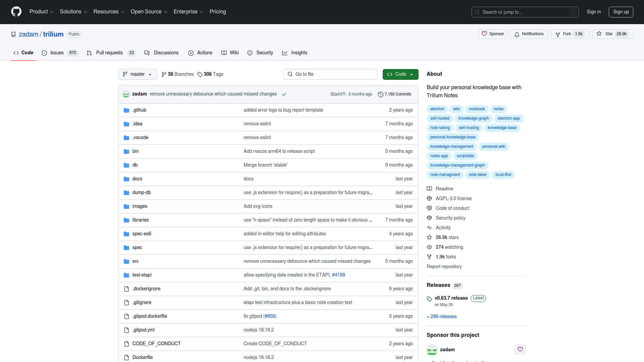
Task: Open the 306 Tags link
Action: 210,74
